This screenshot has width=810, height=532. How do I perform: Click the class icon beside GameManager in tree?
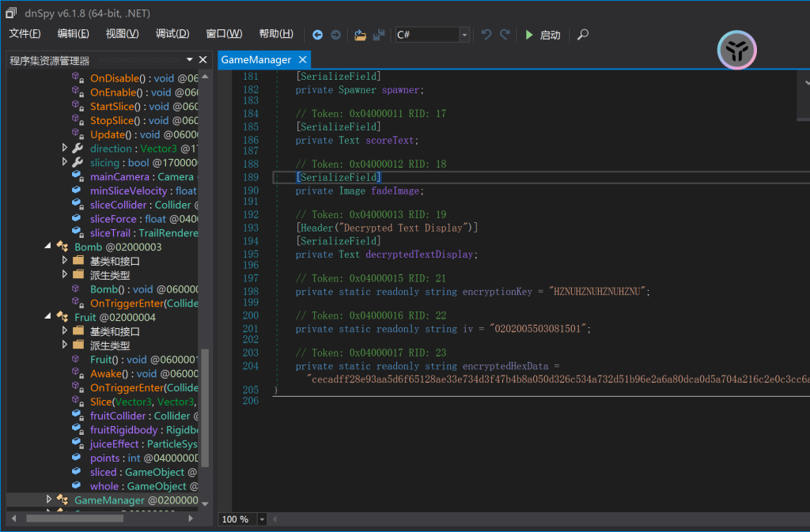coord(62,500)
